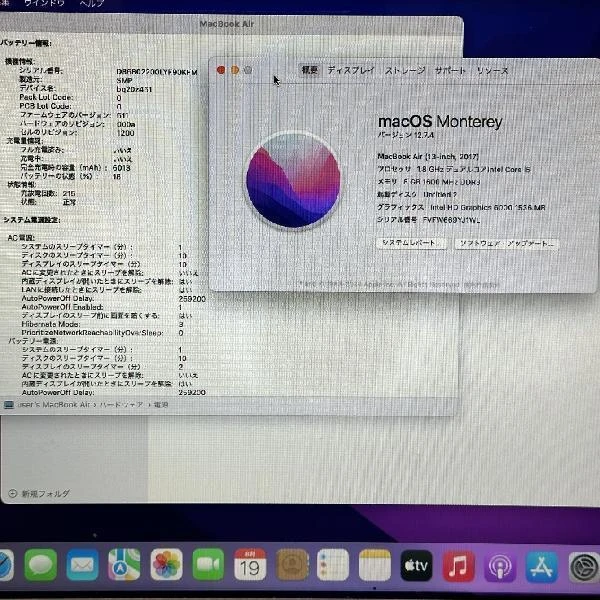Click user's MacBook Air in the path bar

pos(54,404)
